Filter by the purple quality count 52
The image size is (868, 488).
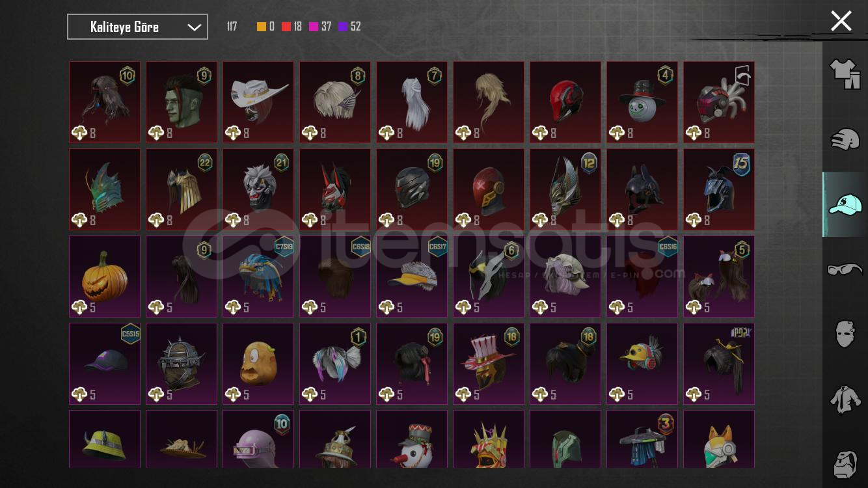pyautogui.click(x=349, y=27)
